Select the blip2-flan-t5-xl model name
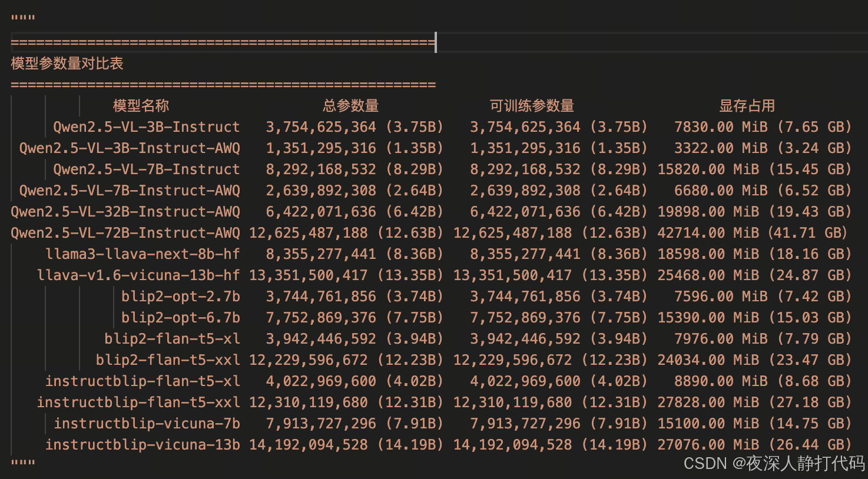Image resolution: width=868 pixels, height=479 pixels. 173,339
